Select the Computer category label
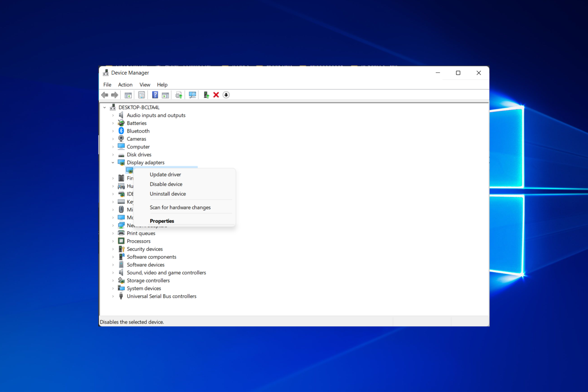Image resolution: width=588 pixels, height=392 pixels. (138, 147)
